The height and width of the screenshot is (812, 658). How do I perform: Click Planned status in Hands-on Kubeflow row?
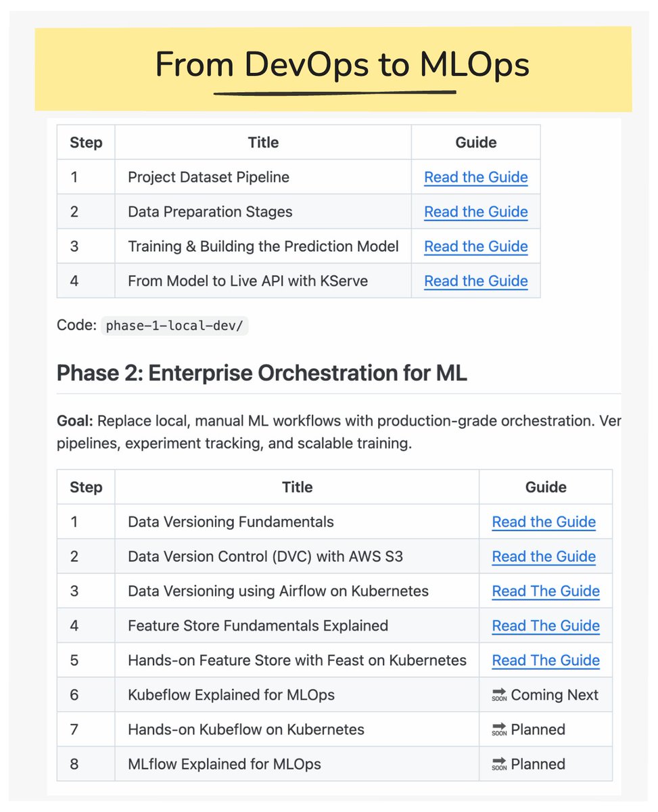[x=538, y=729]
